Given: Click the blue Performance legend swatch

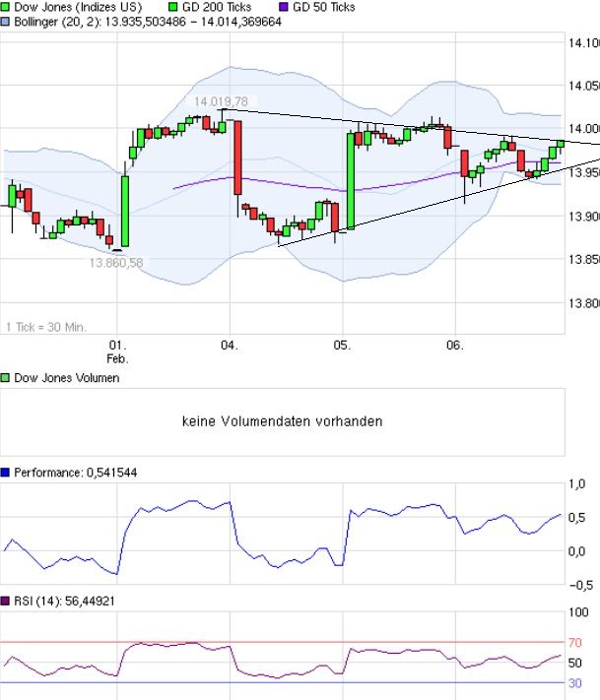Looking at the screenshot, I should point(6,473).
